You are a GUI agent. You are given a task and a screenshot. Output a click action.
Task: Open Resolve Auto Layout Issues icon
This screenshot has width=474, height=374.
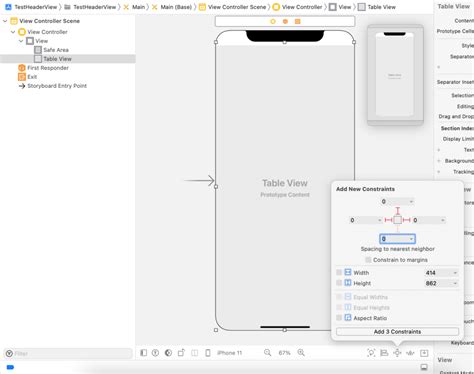[x=410, y=353]
